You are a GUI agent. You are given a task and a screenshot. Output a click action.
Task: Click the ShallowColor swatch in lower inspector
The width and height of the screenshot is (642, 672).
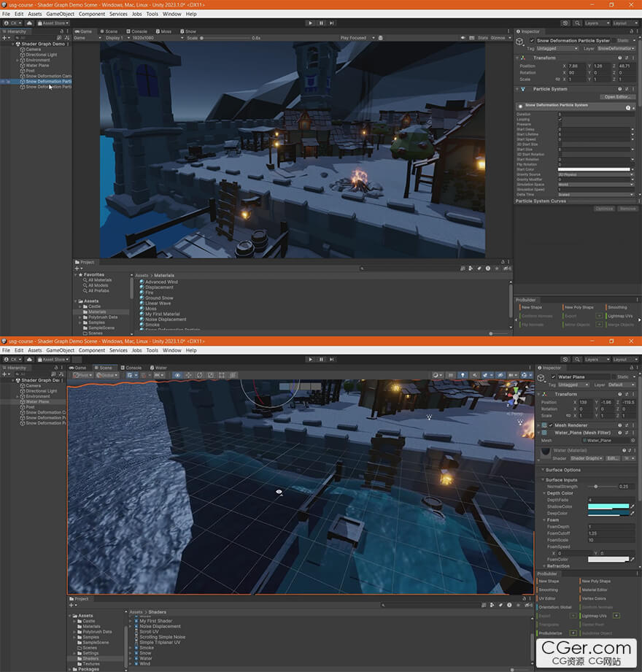click(608, 506)
